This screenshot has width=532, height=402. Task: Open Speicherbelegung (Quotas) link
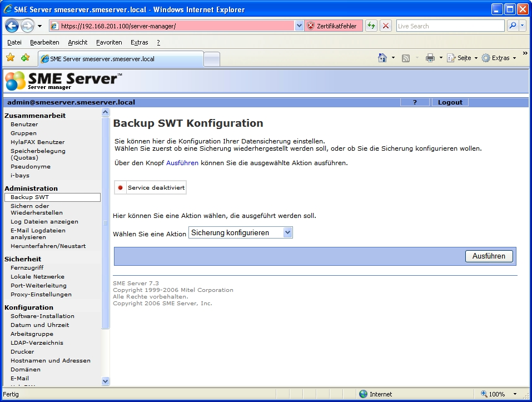pyautogui.click(x=38, y=154)
